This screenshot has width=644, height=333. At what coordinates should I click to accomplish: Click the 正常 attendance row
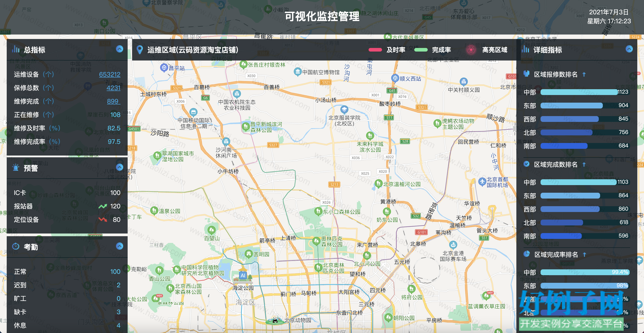tap(67, 271)
